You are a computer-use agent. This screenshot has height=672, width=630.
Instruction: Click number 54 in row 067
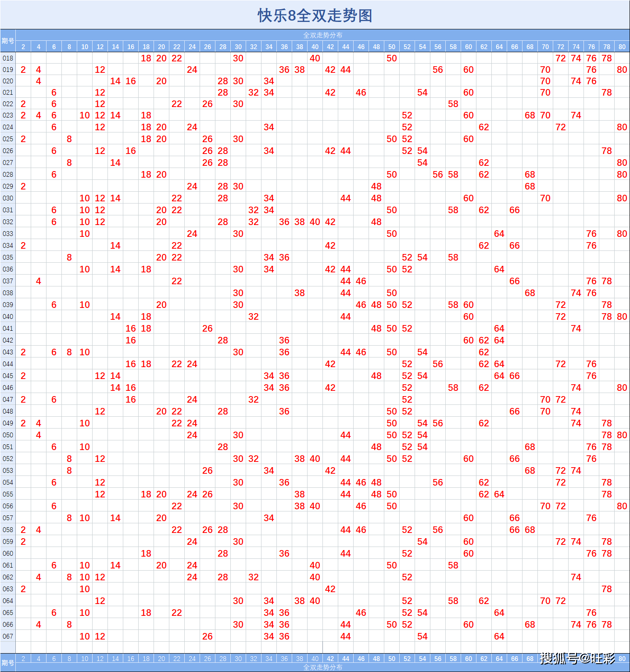(422, 636)
